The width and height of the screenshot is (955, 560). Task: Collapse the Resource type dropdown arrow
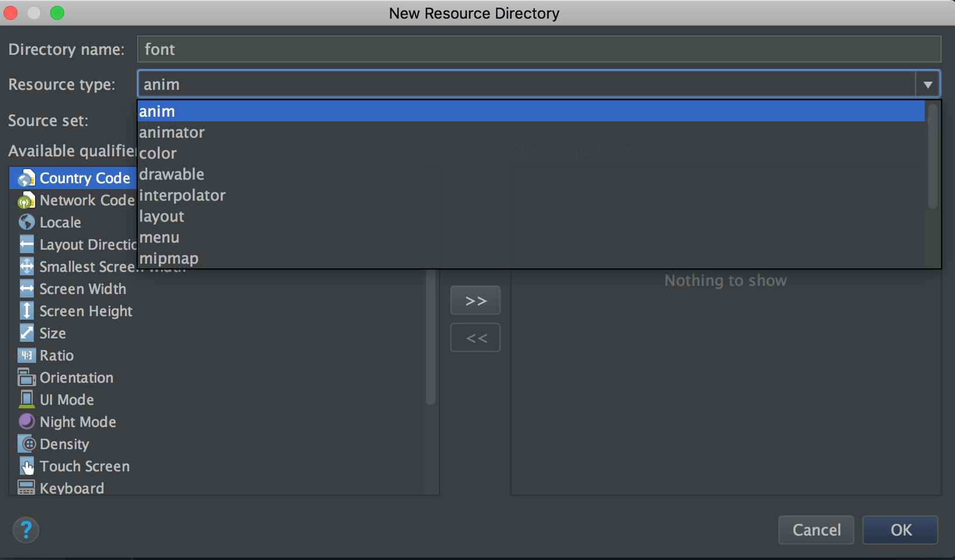pos(927,85)
